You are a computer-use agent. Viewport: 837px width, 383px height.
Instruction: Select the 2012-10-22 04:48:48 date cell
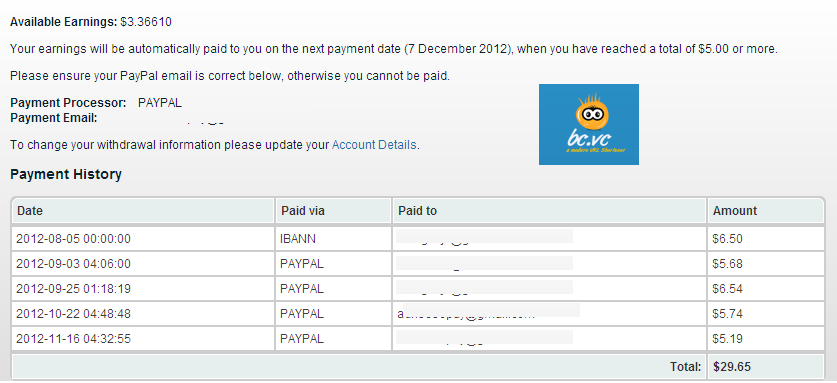pos(143,314)
